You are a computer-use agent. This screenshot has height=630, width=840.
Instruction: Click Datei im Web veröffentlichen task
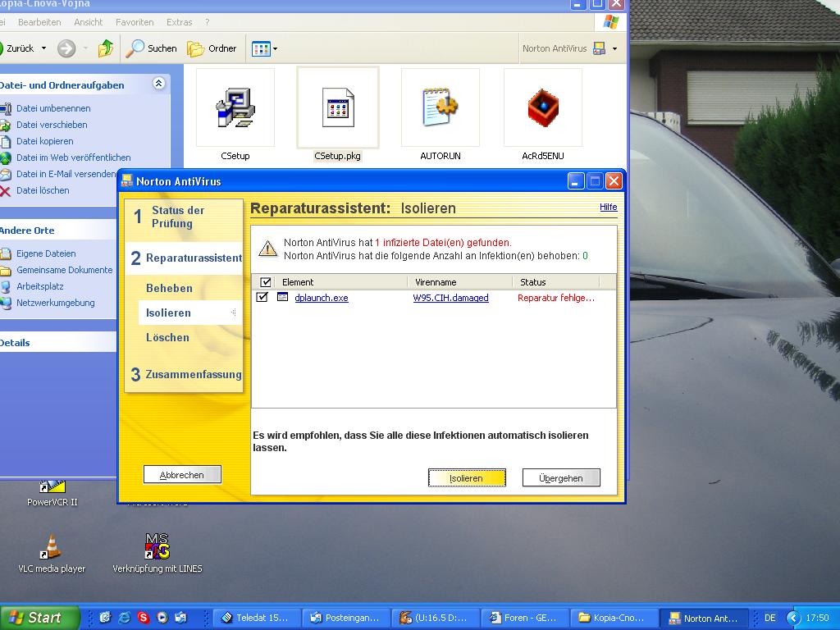[73, 157]
